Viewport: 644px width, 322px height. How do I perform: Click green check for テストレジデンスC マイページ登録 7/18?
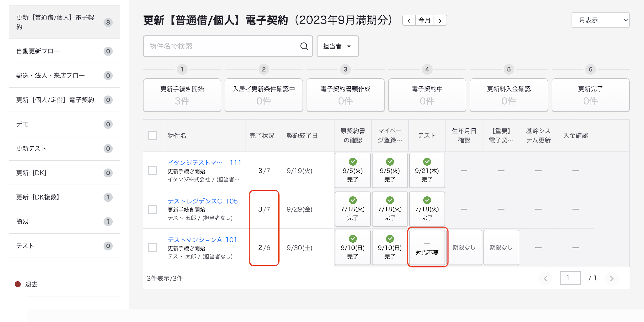pyautogui.click(x=390, y=200)
